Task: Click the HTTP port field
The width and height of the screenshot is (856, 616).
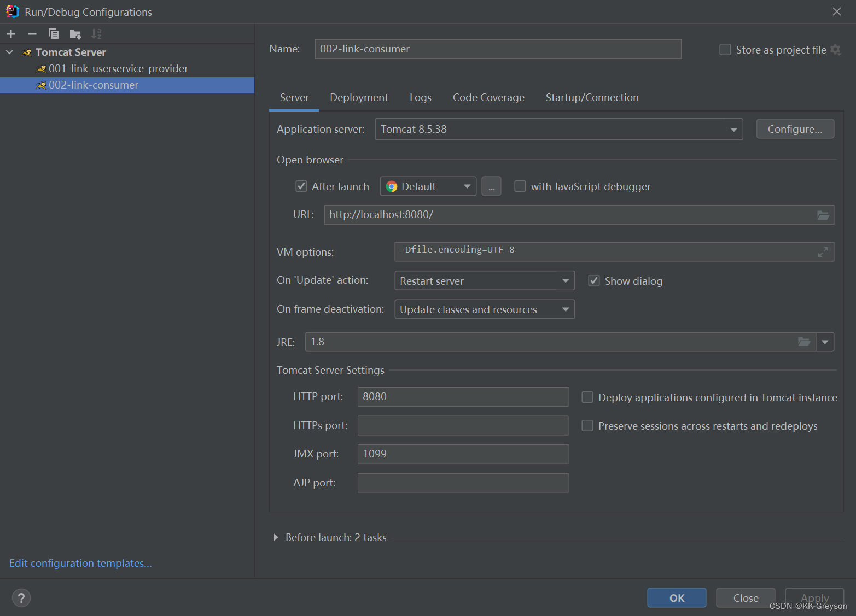Action: coord(463,397)
